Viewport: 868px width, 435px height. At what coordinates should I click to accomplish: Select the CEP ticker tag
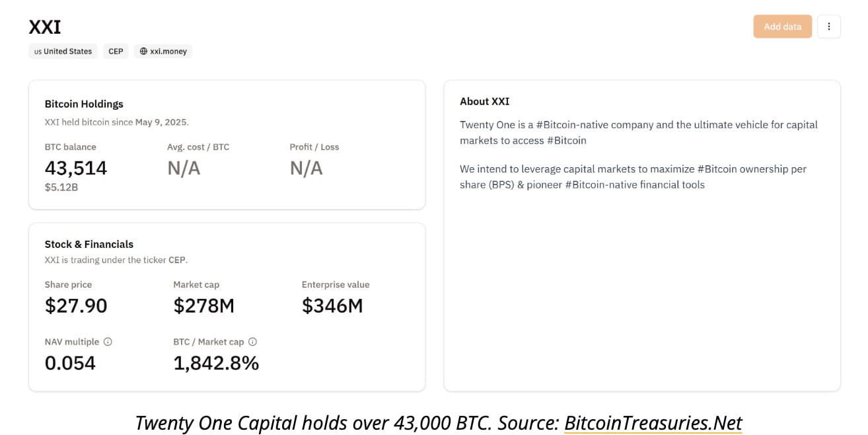coord(116,51)
